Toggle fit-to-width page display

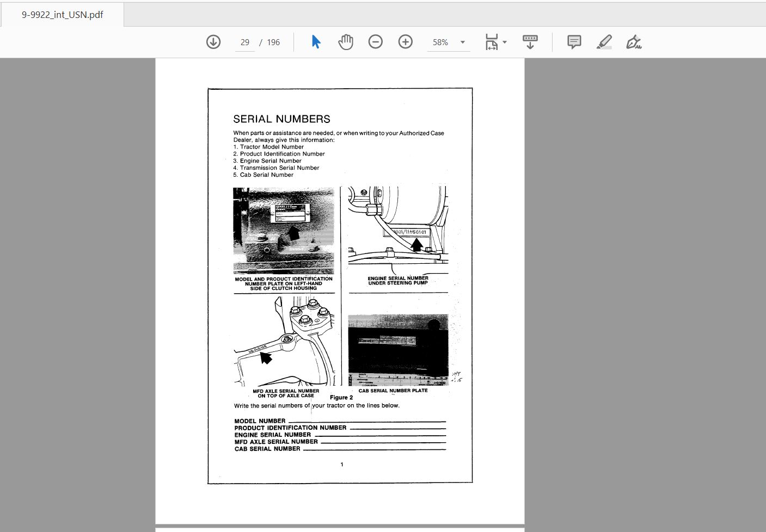492,42
